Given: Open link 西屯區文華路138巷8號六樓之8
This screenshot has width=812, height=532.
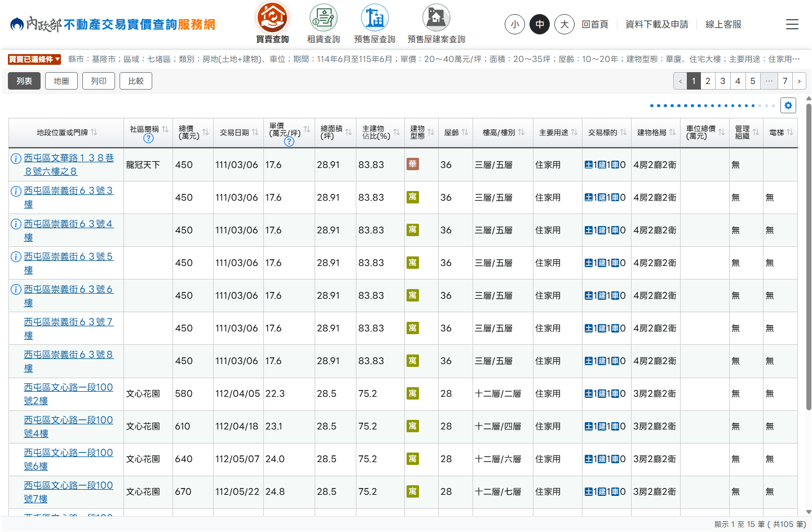Looking at the screenshot, I should tap(69, 165).
